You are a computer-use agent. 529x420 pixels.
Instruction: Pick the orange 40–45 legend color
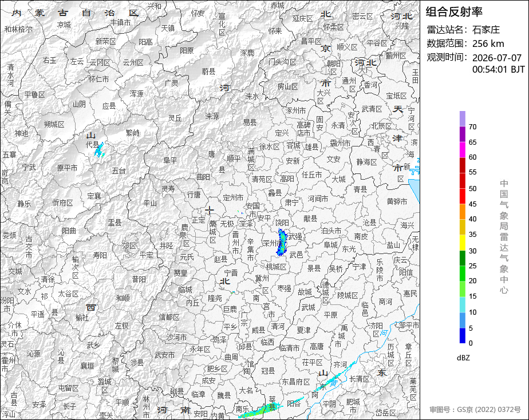coord(462,212)
